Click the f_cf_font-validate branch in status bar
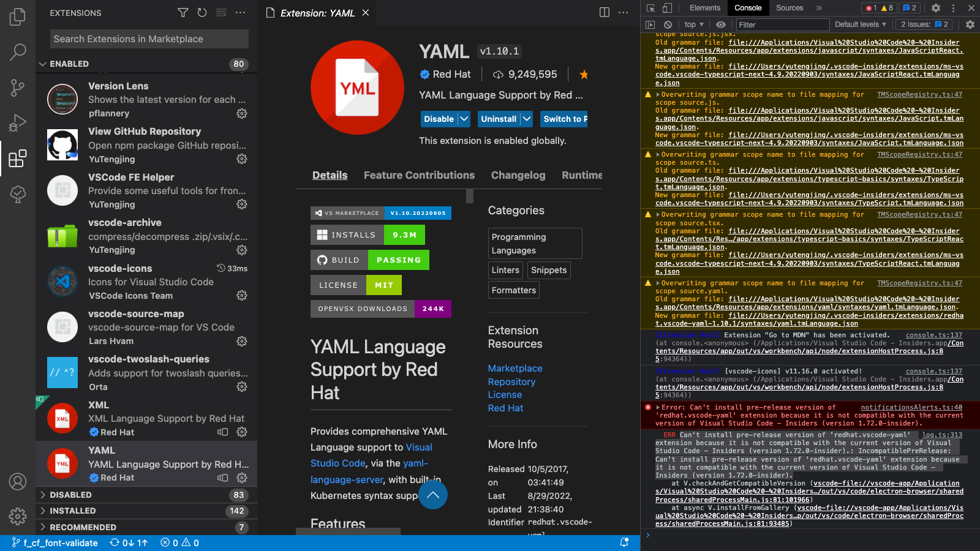 point(55,543)
